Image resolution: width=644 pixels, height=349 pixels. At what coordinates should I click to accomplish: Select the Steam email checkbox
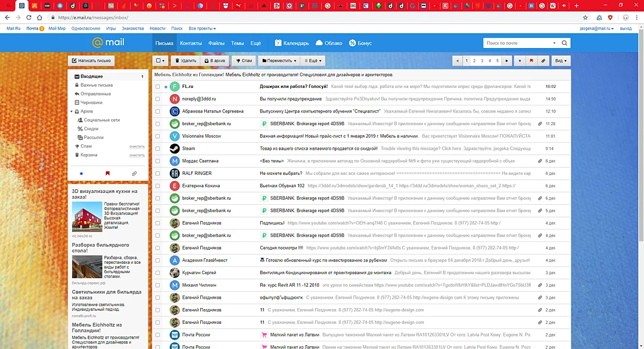[x=158, y=149]
